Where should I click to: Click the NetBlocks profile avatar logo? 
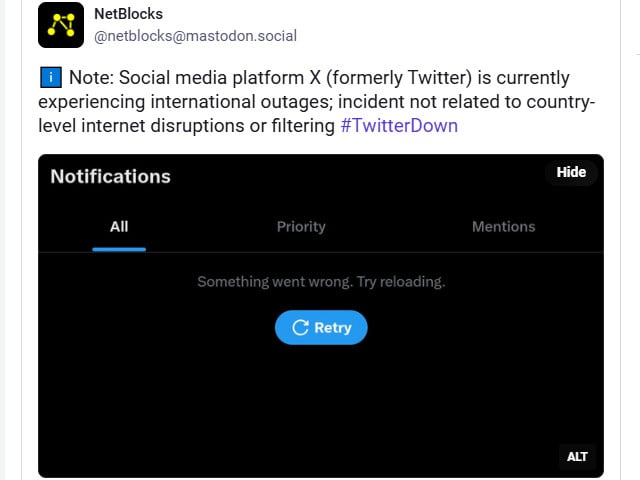(61, 25)
